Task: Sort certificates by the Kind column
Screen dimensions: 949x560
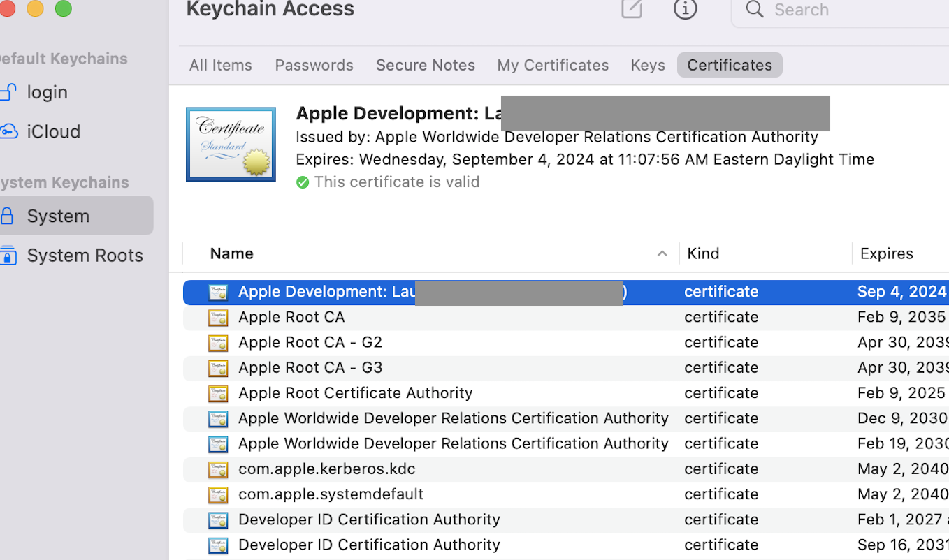Action: coord(703,253)
